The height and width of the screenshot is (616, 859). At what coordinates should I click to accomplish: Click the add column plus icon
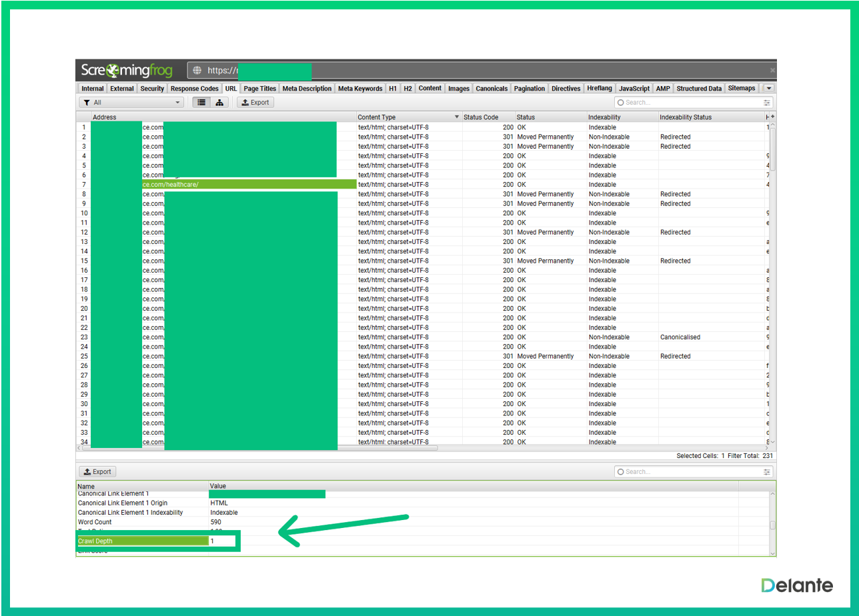click(x=773, y=117)
